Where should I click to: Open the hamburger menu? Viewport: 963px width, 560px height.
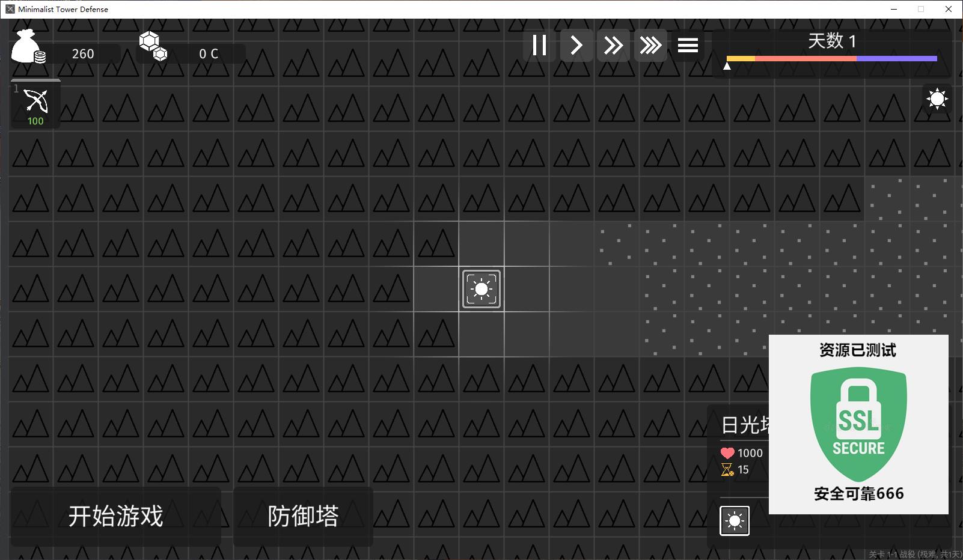point(688,45)
